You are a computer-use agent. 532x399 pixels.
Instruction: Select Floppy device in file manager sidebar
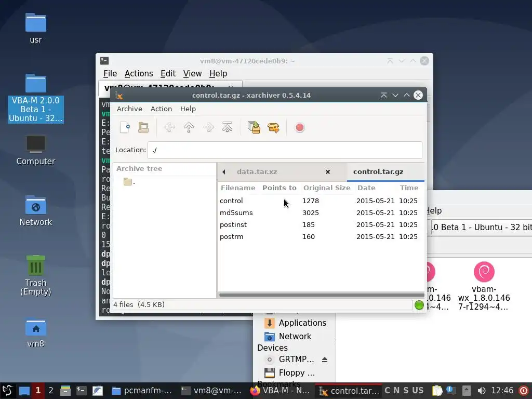(x=289, y=373)
